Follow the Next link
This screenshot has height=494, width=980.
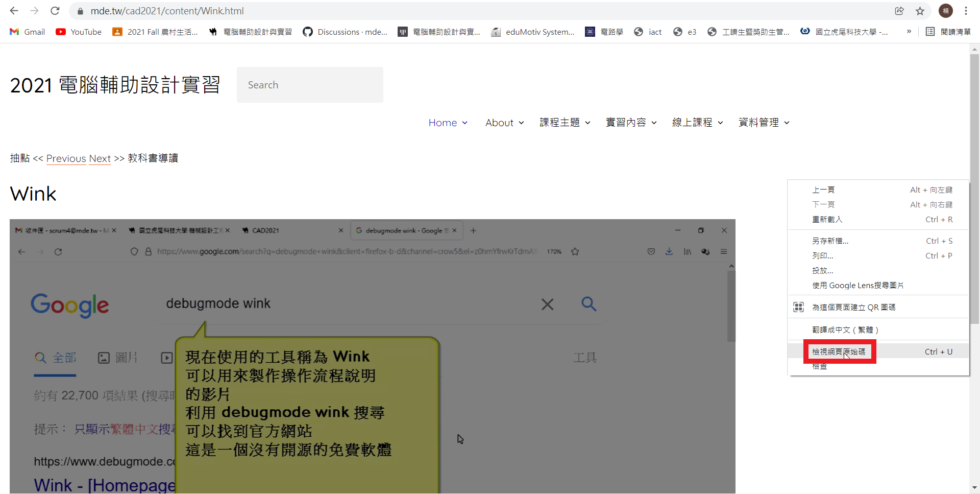coord(100,158)
